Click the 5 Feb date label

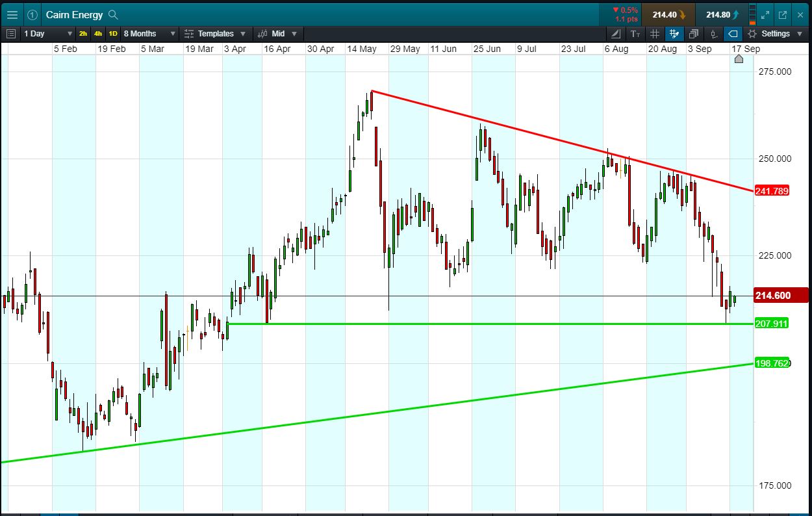tap(66, 49)
